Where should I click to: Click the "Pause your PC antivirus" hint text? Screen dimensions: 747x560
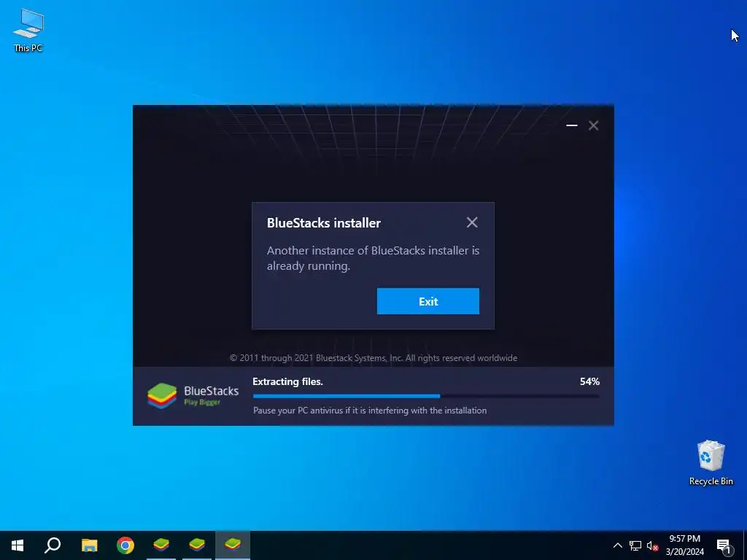pyautogui.click(x=370, y=410)
